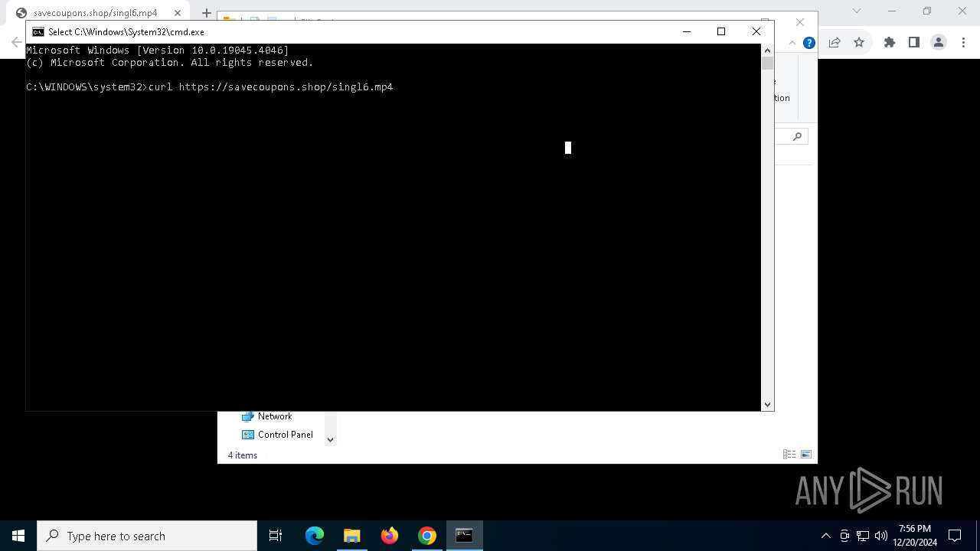Viewport: 980px width, 551px height.
Task: Select Network in File Explorer navigation pane
Action: coord(275,416)
